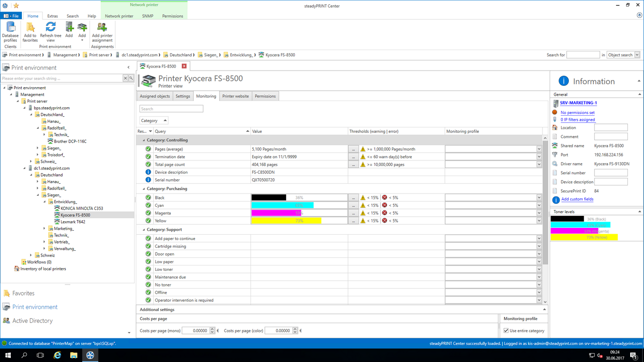Open the Category grouping dropdown
Screen dimensions: 644x362
tap(153, 121)
